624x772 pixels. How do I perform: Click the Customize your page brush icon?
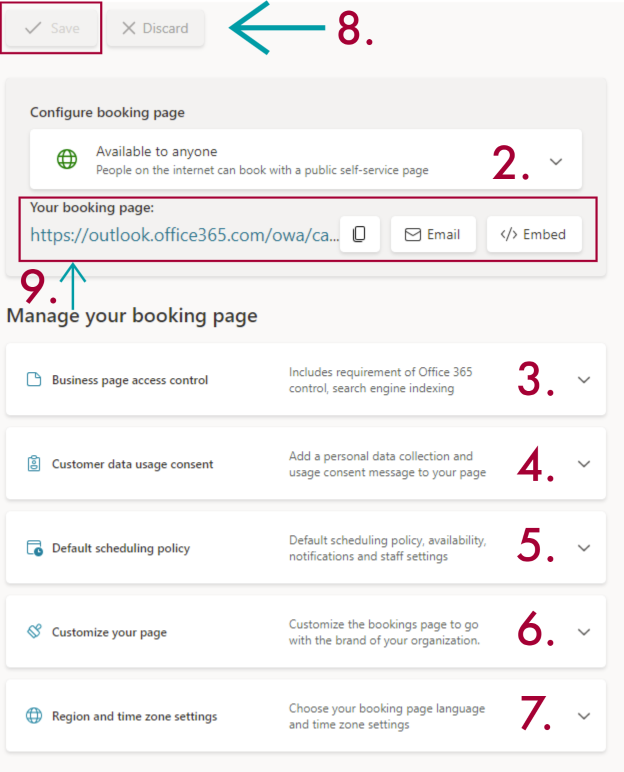[x=34, y=631]
